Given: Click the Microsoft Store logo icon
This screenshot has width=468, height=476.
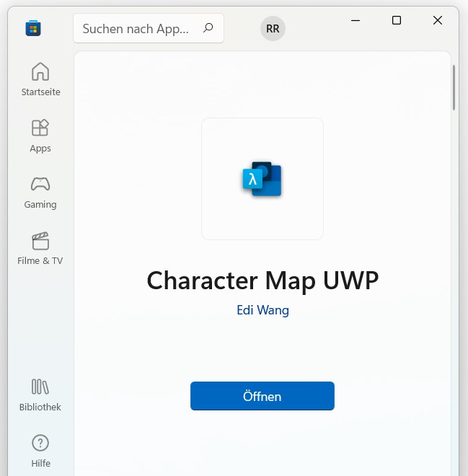Looking at the screenshot, I should pyautogui.click(x=33, y=28).
